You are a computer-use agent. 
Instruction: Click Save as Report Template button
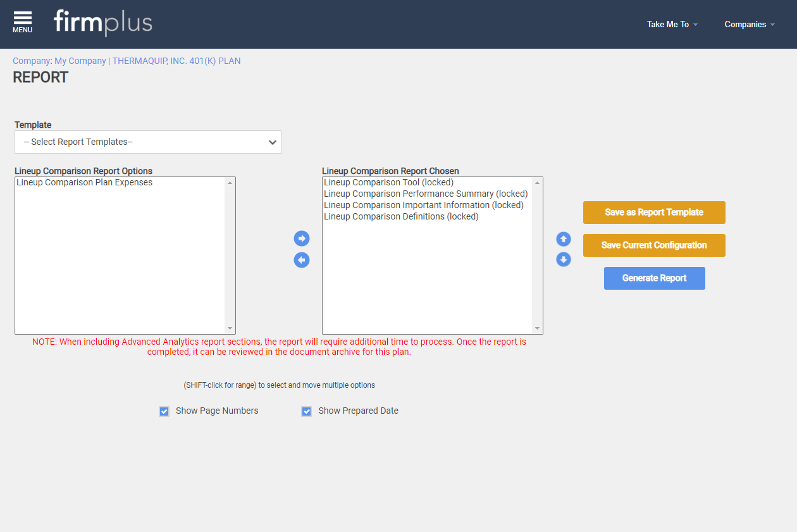[654, 213]
